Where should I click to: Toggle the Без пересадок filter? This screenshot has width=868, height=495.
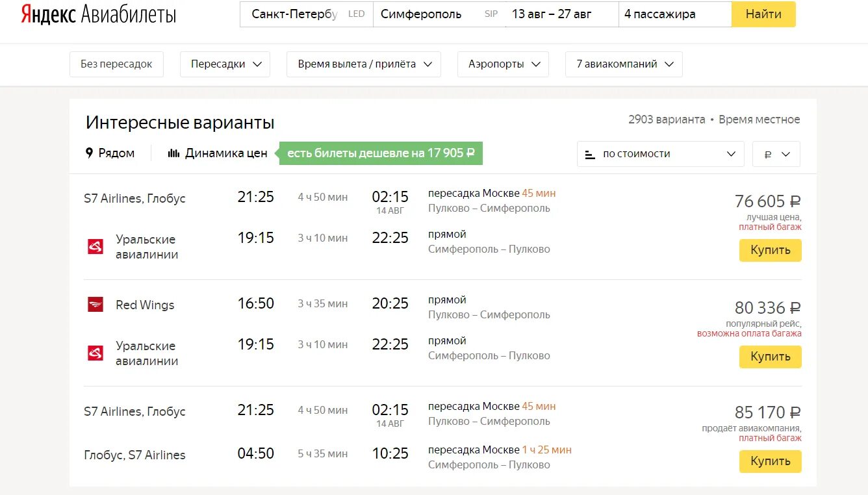[116, 64]
